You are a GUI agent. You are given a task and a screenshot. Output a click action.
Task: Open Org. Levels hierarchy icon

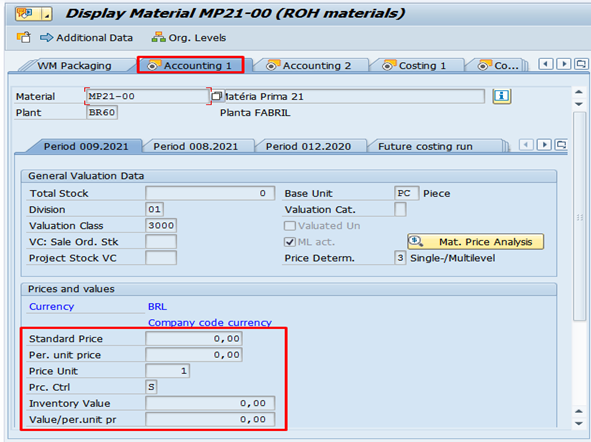158,37
